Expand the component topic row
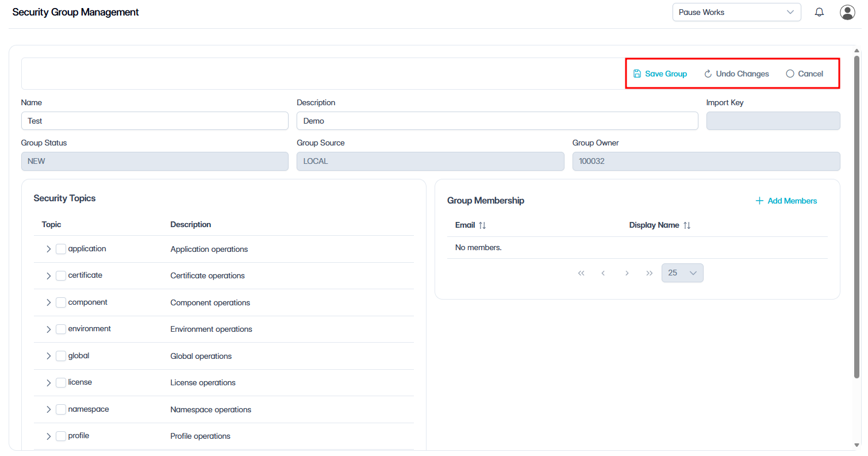This screenshot has height=456, width=868. [48, 302]
